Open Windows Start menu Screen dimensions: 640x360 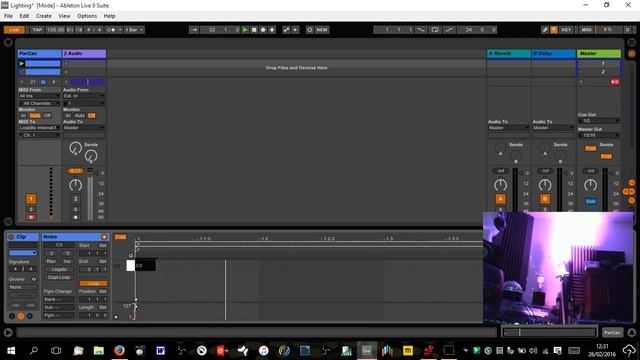click(11, 350)
